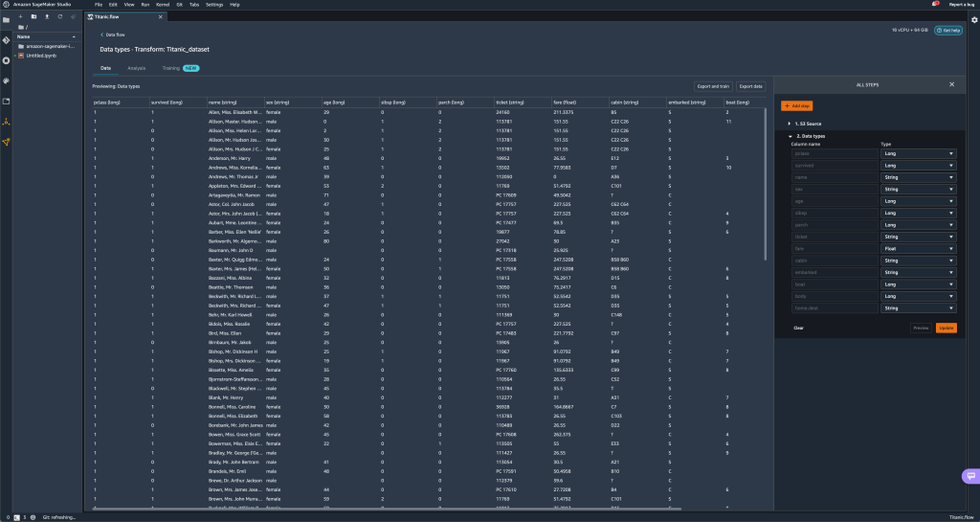980x522 pixels.
Task: Click the upload files icon
Action: [x=47, y=17]
